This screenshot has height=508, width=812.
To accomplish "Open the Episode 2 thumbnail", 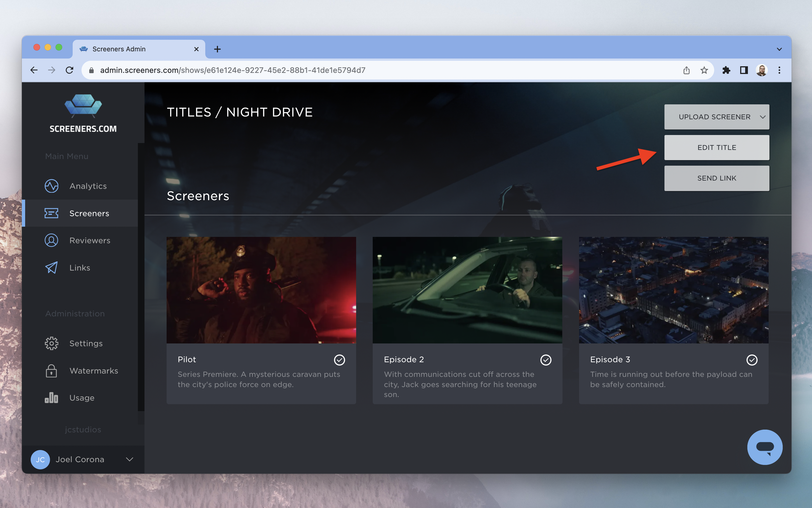I will click(467, 290).
